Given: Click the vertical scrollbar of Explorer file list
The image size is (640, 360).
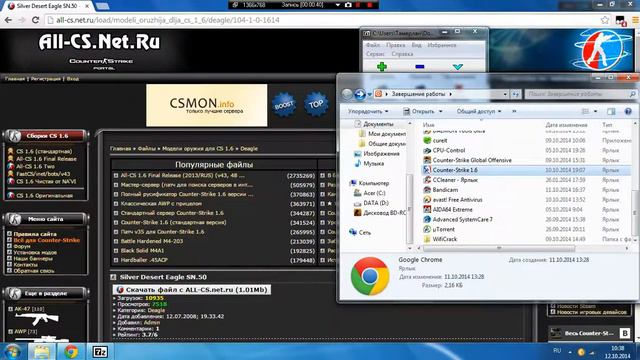Looking at the screenshot, I should point(635,212).
